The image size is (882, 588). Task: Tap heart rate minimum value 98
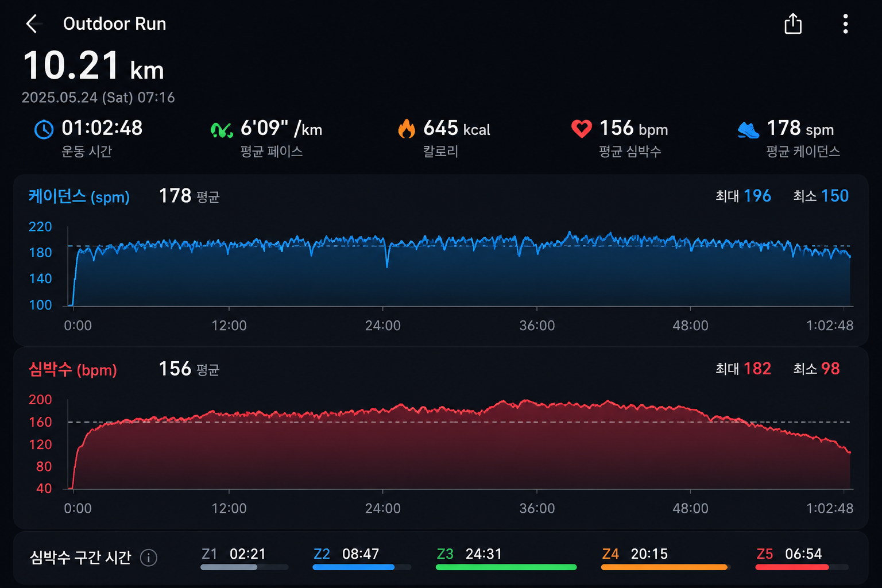pos(830,369)
